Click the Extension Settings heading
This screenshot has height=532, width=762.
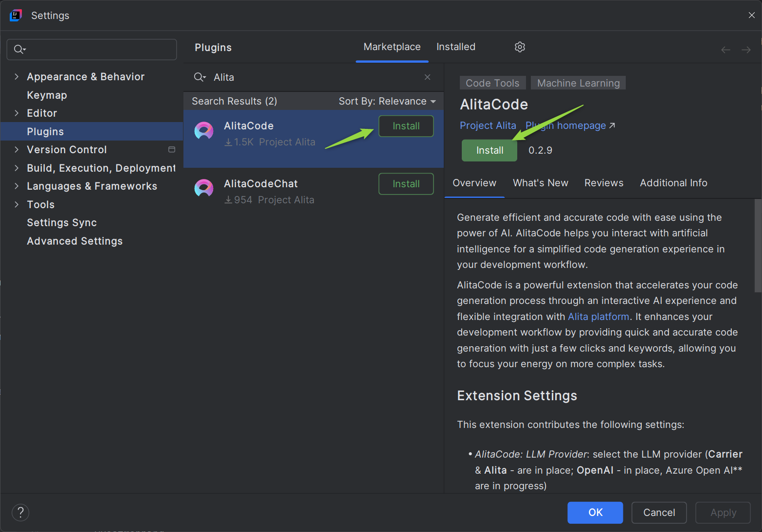[517, 396]
